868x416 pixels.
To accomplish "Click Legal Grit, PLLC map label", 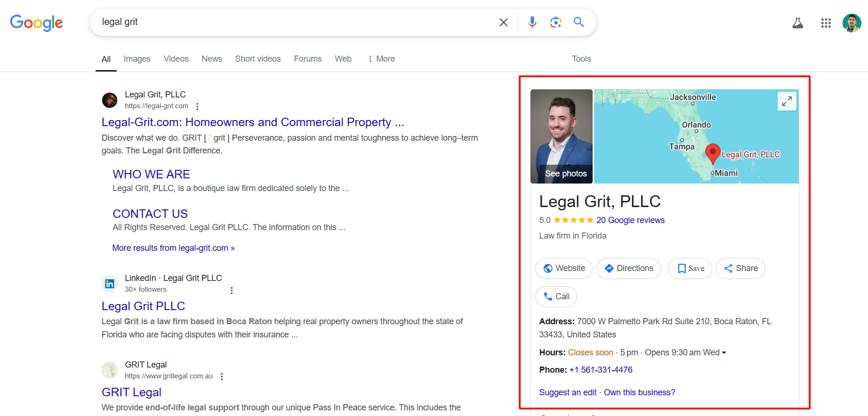I will tap(751, 154).
